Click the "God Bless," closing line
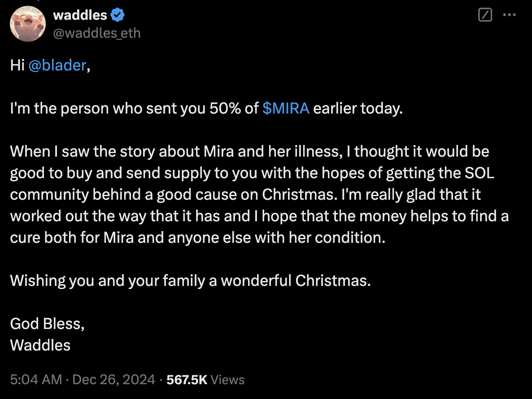532x399 pixels. point(47,324)
